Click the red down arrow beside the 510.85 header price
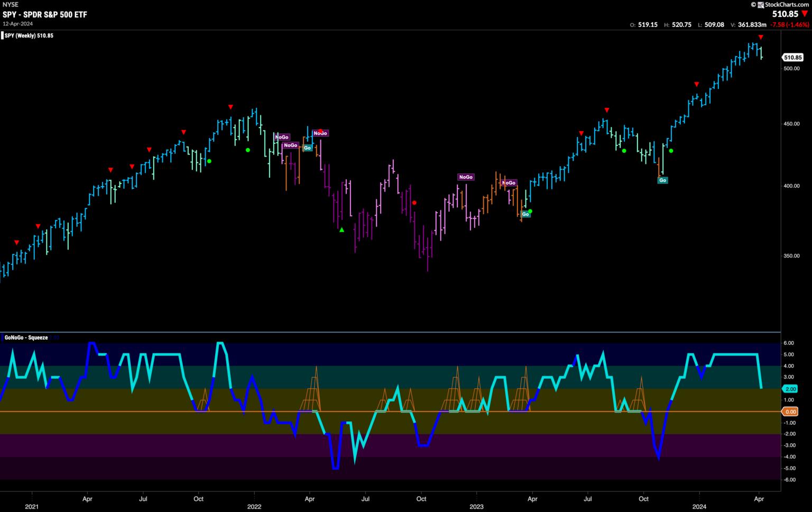The height and width of the screenshot is (512, 812). (x=805, y=14)
